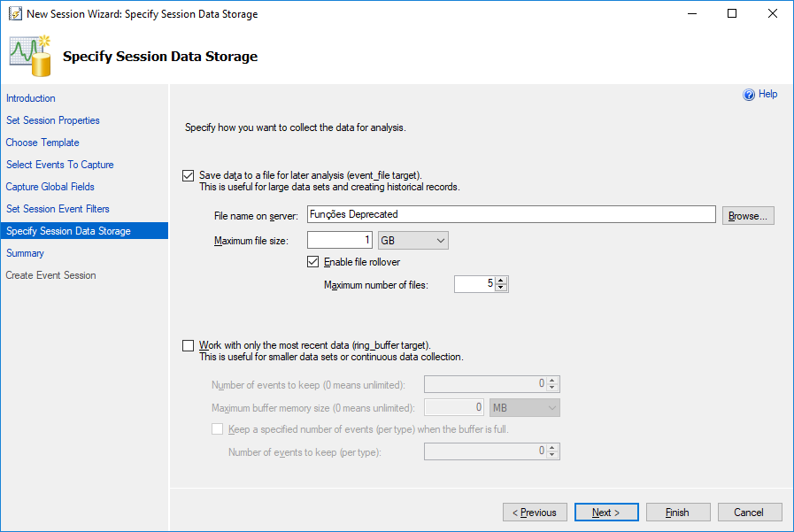The height and width of the screenshot is (532, 794).
Task: Uncheck Save data to a file checkbox
Action: coord(188,175)
